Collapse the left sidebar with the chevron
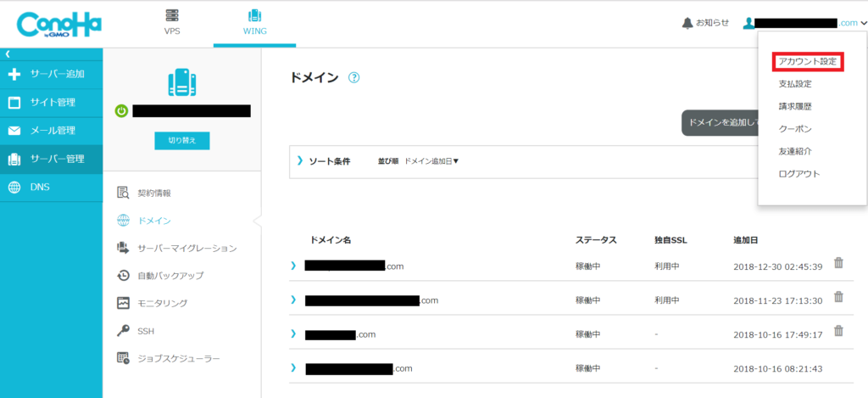The height and width of the screenshot is (398, 868). 8,54
